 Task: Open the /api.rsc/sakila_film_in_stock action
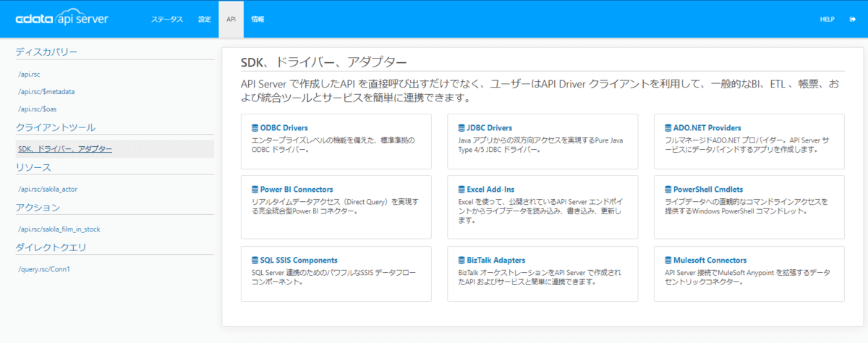click(59, 229)
